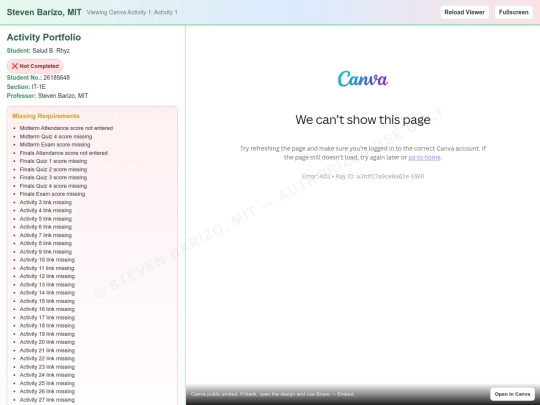Click 'Viewing Canva Activity 1: Activity 1' subtitle
The height and width of the screenshot is (405, 540).
coord(132,12)
